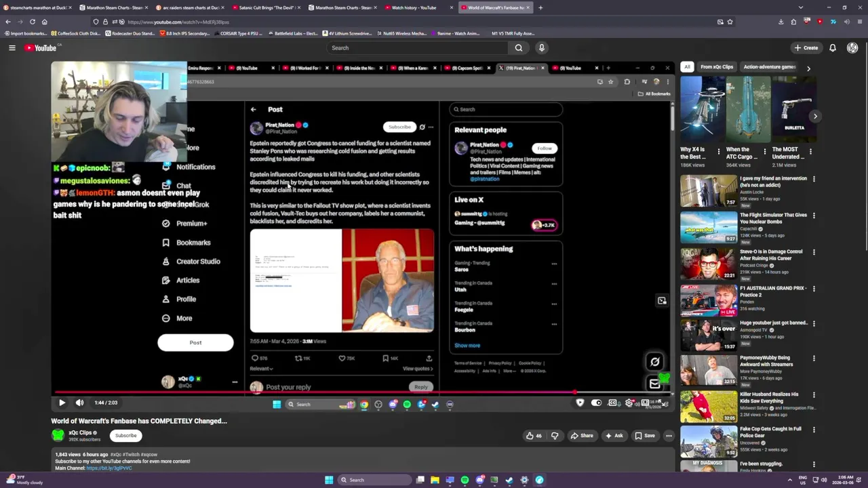The height and width of the screenshot is (488, 868).
Task: Open the Firefox downloads panel
Action: pos(781,22)
